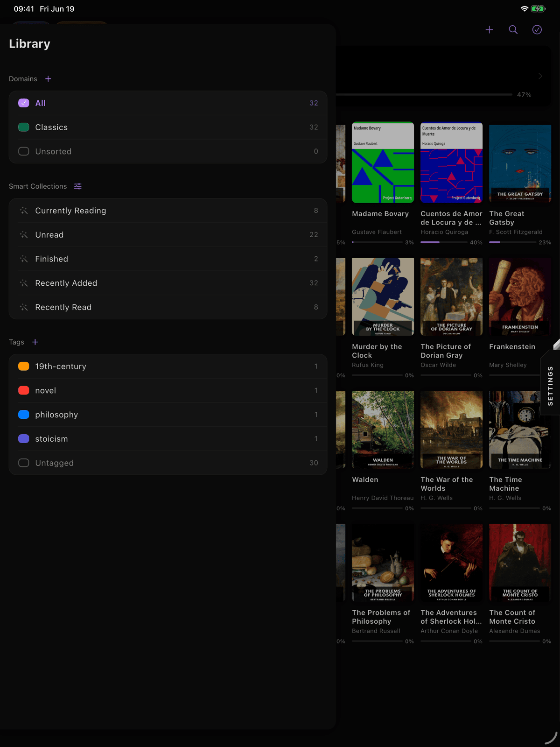Open the Unread collection
The height and width of the screenshot is (747, 560).
(x=168, y=235)
